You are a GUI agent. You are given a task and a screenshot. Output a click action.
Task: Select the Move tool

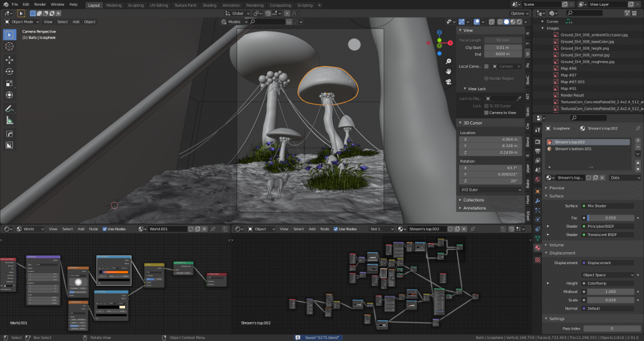9,60
